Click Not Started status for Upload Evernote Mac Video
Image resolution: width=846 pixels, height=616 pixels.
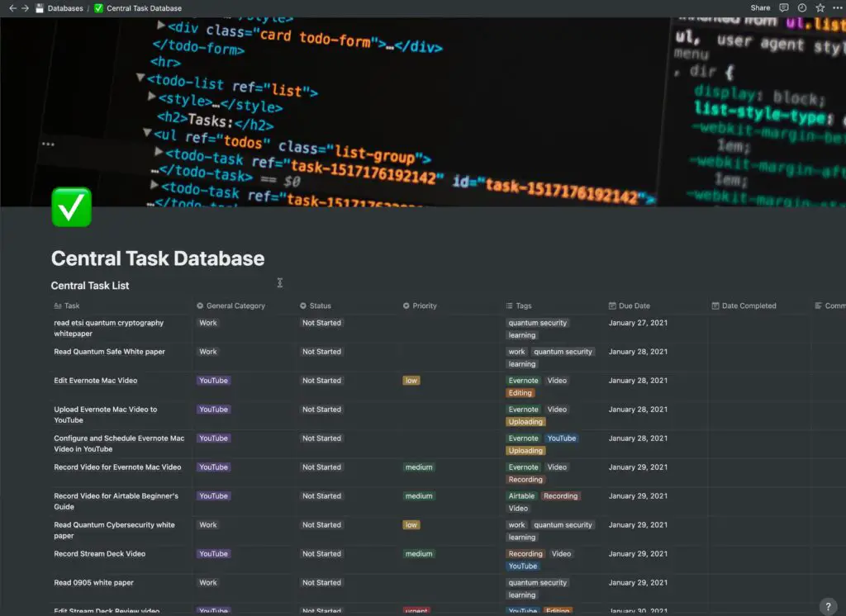coord(321,410)
